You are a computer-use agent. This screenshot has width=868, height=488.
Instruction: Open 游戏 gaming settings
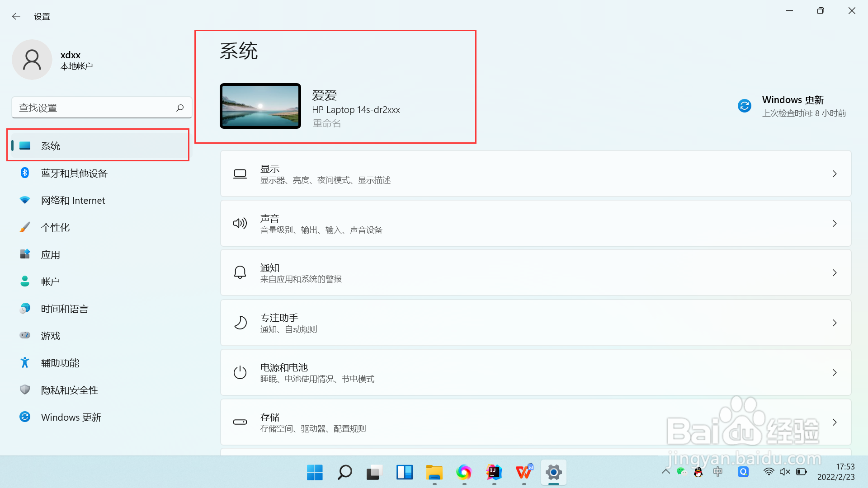[50, 336]
